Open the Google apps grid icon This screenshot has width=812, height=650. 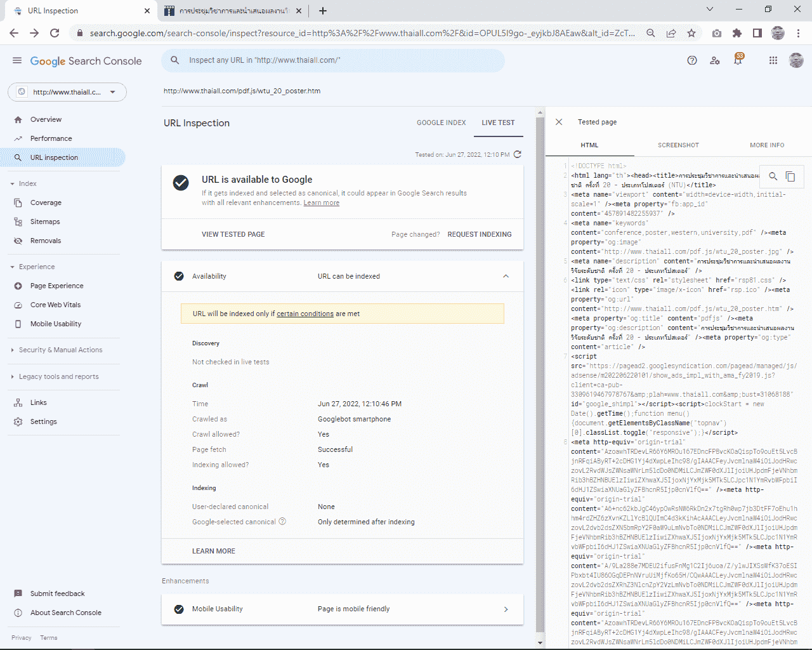click(773, 60)
